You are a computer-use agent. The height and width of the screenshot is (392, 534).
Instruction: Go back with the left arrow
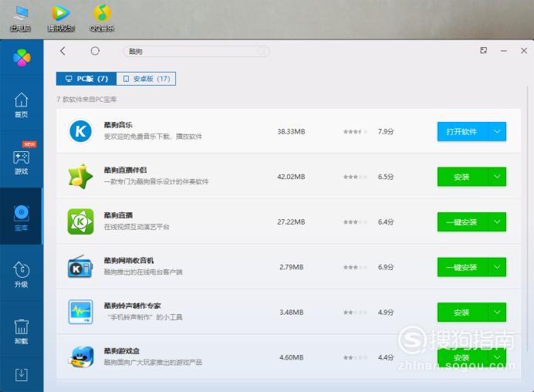point(63,51)
